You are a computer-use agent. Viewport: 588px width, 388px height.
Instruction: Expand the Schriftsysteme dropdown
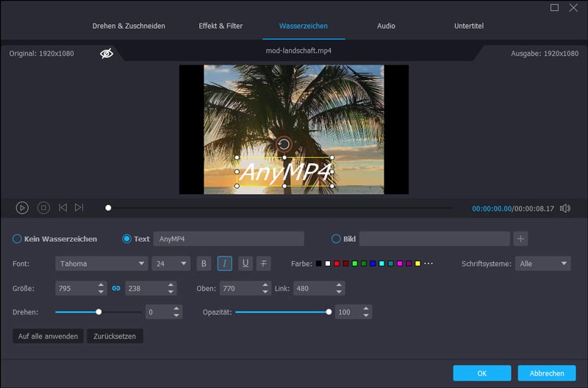pos(542,264)
